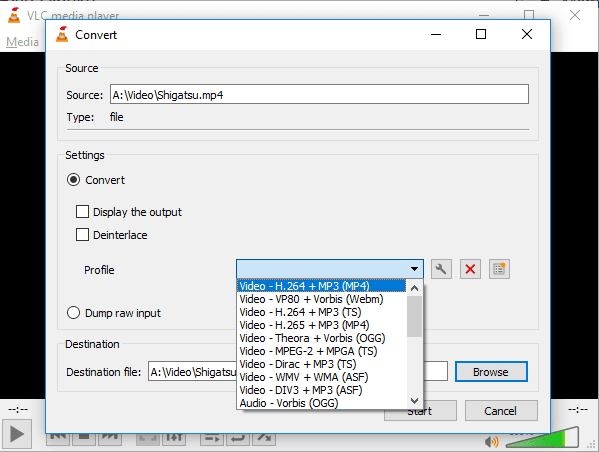Screen dimensions: 599x452
Task: Create a new profile icon
Action: pos(499,269)
